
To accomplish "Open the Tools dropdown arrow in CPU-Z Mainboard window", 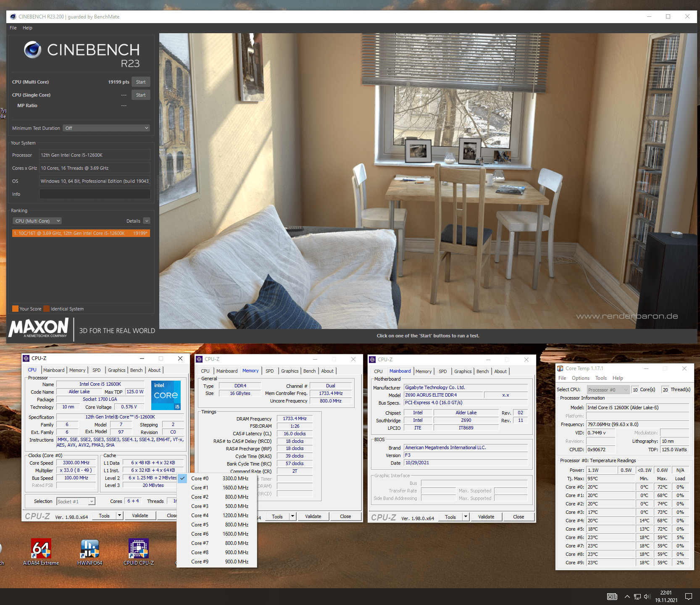I will pyautogui.click(x=466, y=517).
